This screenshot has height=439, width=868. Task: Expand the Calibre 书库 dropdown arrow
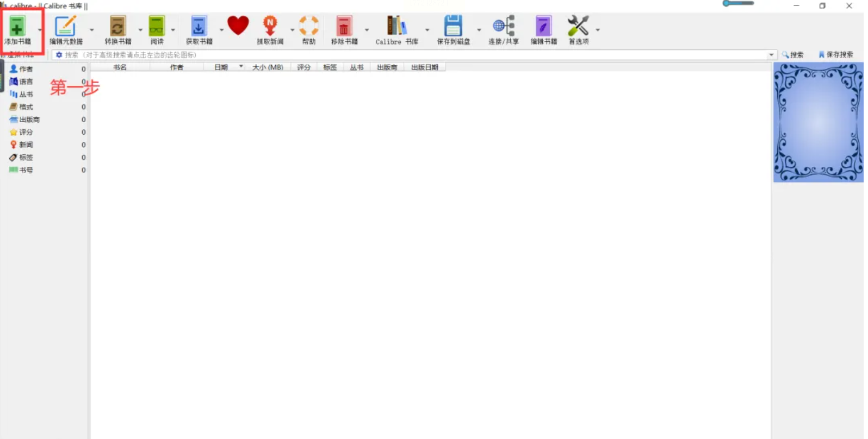[x=427, y=30]
